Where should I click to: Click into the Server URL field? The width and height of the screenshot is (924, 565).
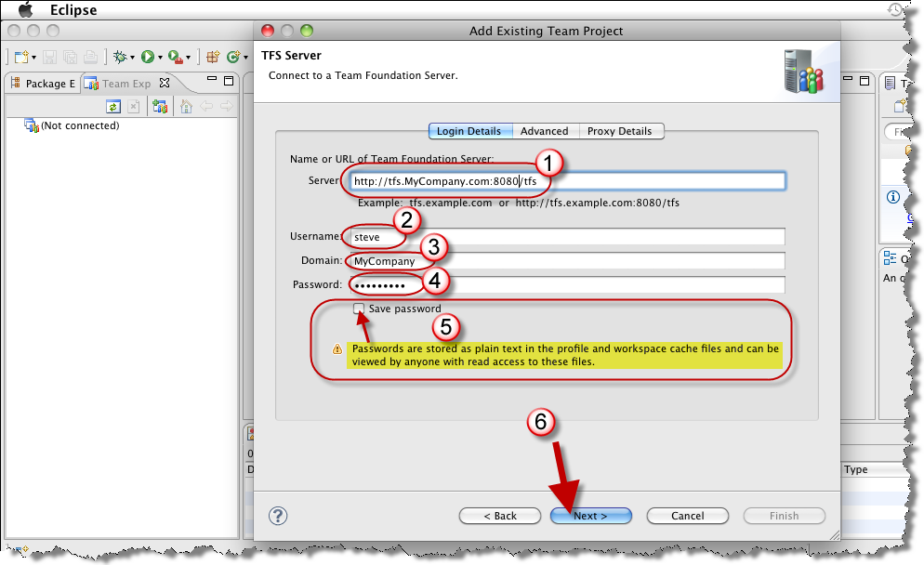[x=567, y=181]
